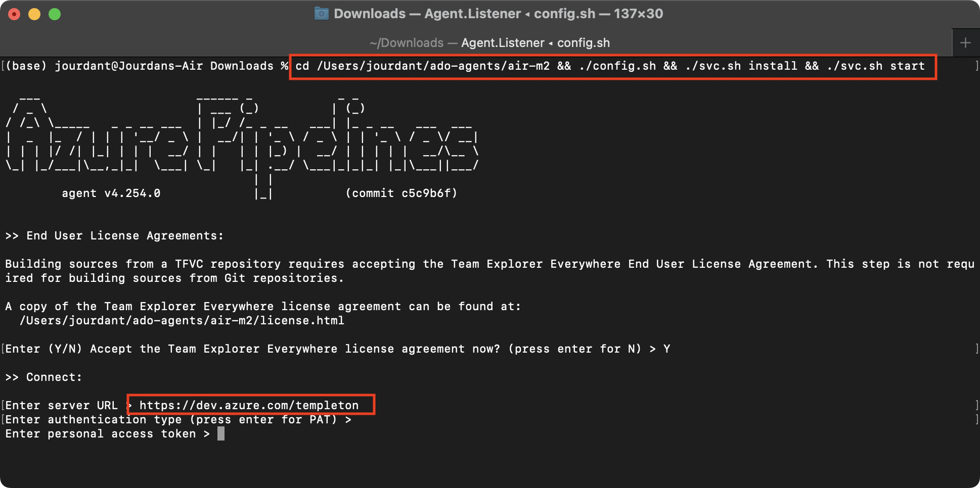Click the 'agent v4.254.0' version text
Viewport: 980px width, 488px height.
pos(111,193)
